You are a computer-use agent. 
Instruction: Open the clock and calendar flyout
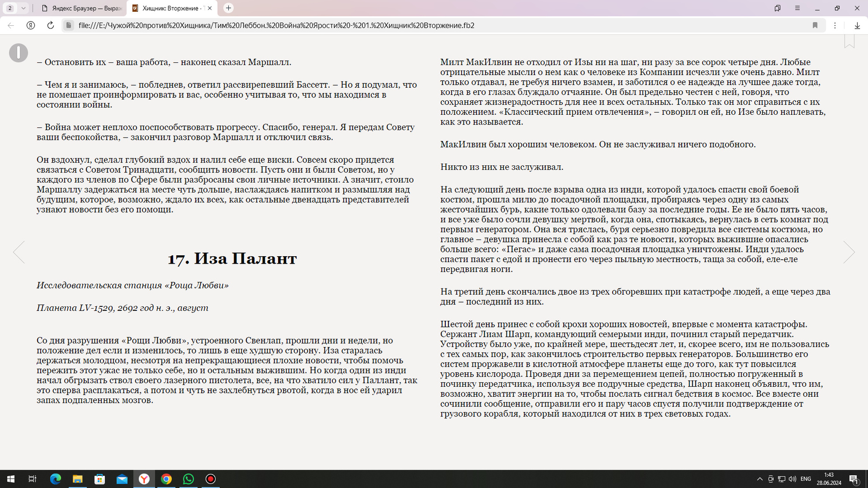coord(829,479)
